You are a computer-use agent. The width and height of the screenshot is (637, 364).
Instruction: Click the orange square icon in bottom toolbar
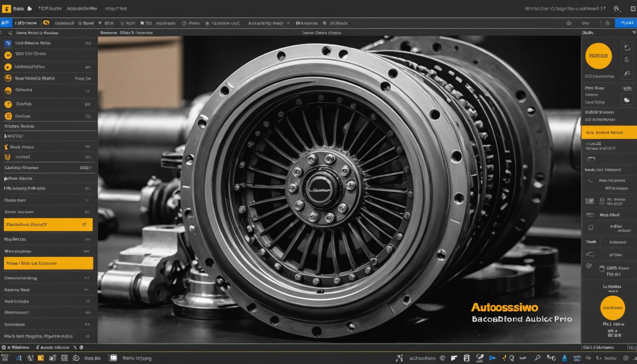pyautogui.click(x=41, y=358)
